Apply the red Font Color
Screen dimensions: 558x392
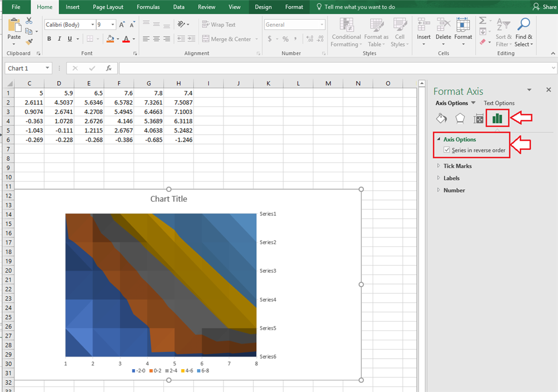tap(126, 39)
